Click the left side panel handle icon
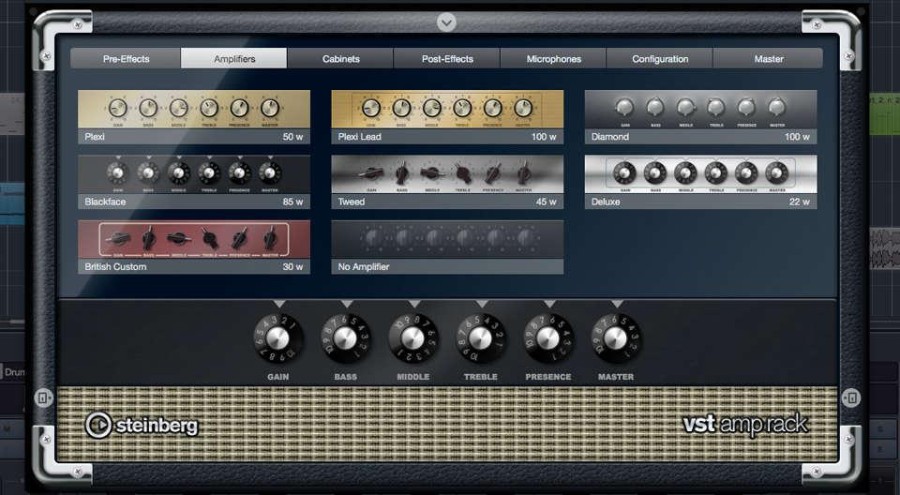The image size is (900, 495). point(44,397)
